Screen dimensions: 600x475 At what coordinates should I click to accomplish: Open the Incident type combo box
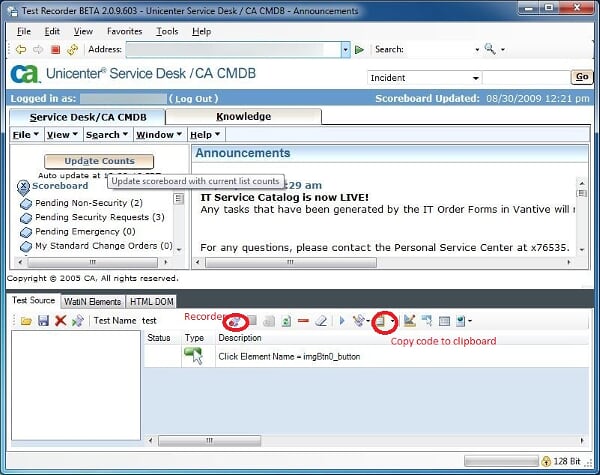(x=424, y=78)
